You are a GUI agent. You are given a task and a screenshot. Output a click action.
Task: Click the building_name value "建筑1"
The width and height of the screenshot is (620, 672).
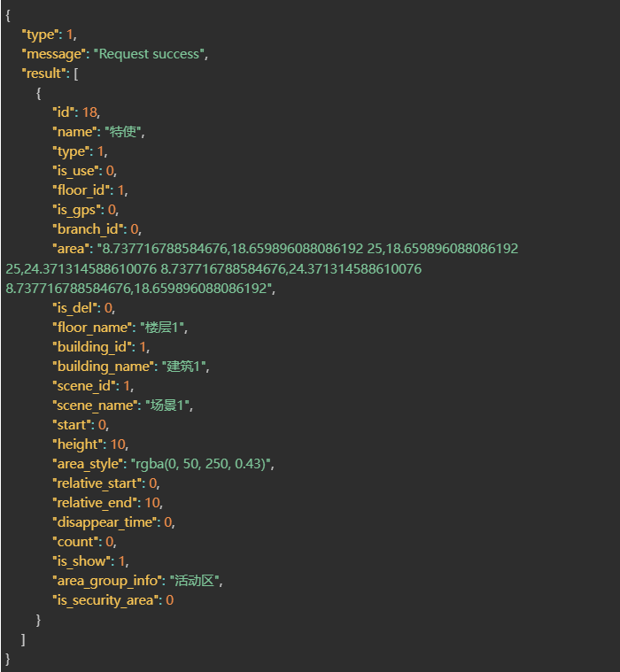click(x=183, y=367)
